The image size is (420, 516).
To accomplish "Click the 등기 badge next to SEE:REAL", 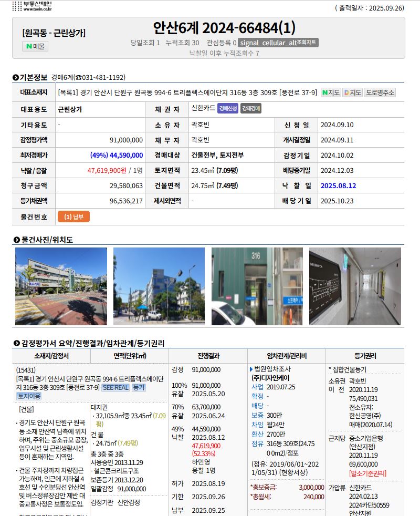I will pyautogui.click(x=139, y=387).
